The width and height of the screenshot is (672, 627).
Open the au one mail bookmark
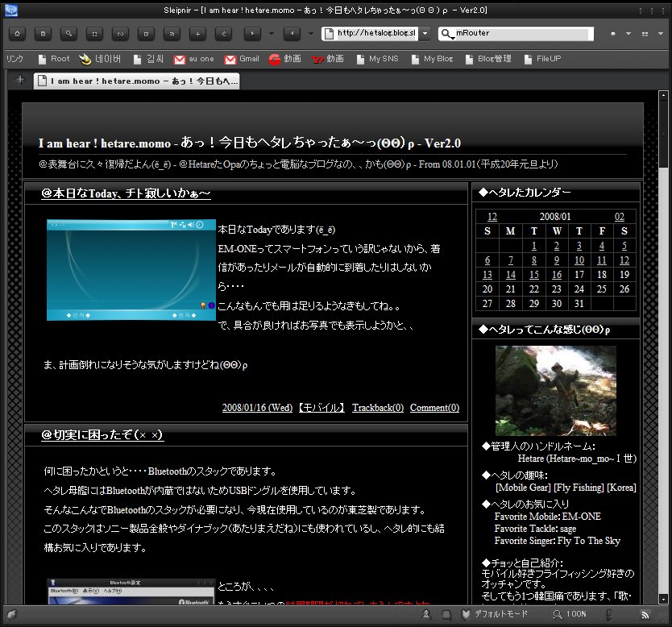click(x=193, y=59)
